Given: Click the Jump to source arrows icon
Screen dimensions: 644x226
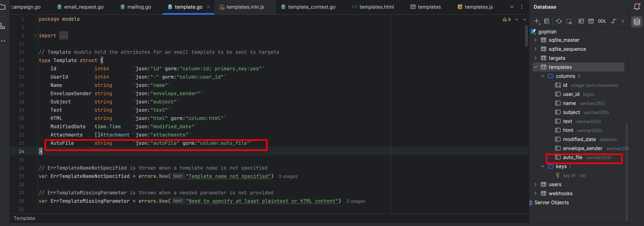Looking at the screenshot, I should (614, 21).
